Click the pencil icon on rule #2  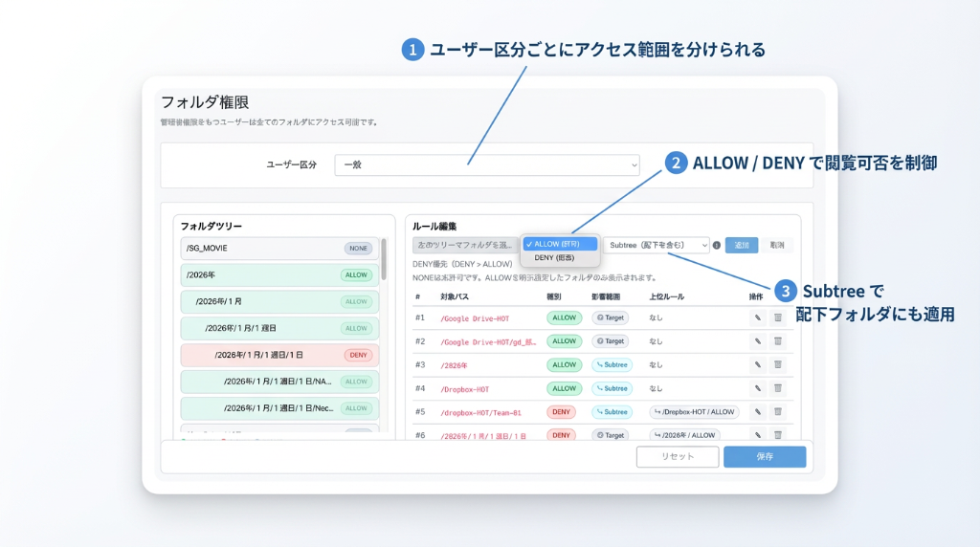pos(758,341)
